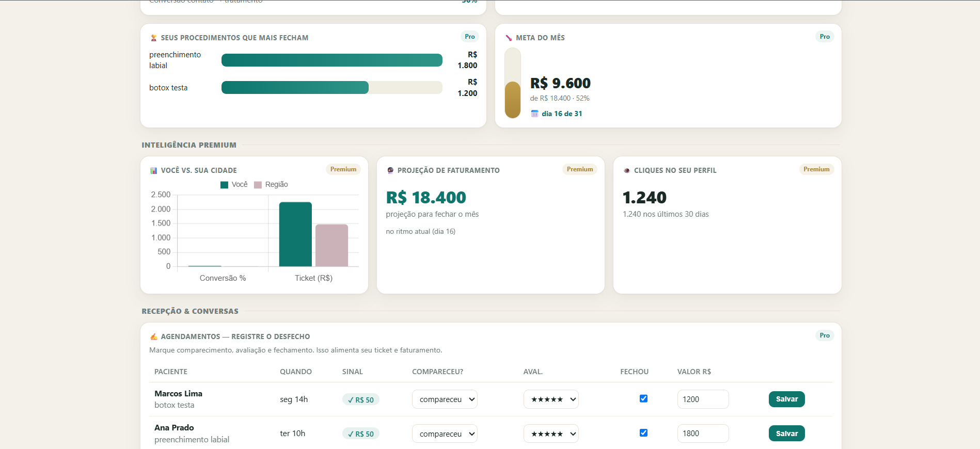Open the Compareceu dropdown for Marcos Lima
980x449 pixels.
(x=445, y=399)
